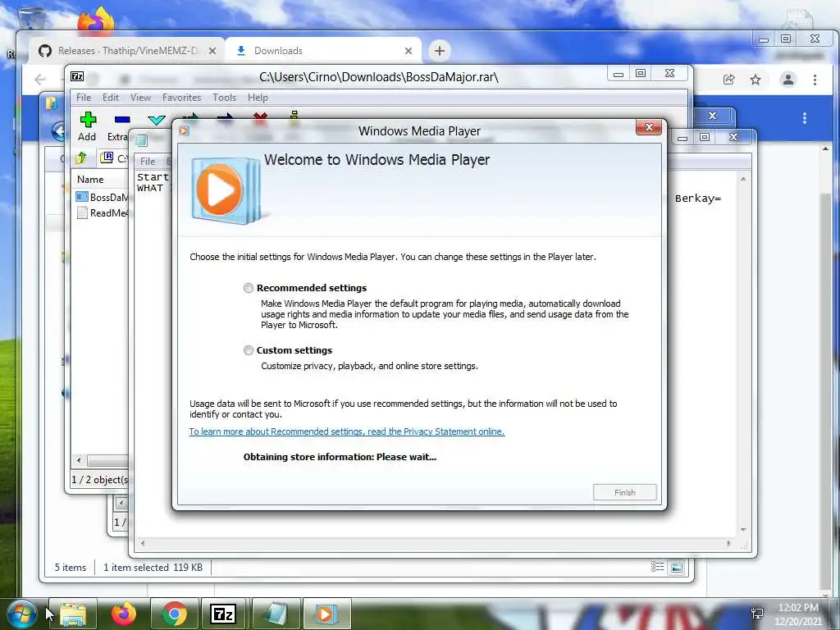Click Notepad horizontal scrollbar right arrow
Screen dimensions: 840x630
point(728,543)
